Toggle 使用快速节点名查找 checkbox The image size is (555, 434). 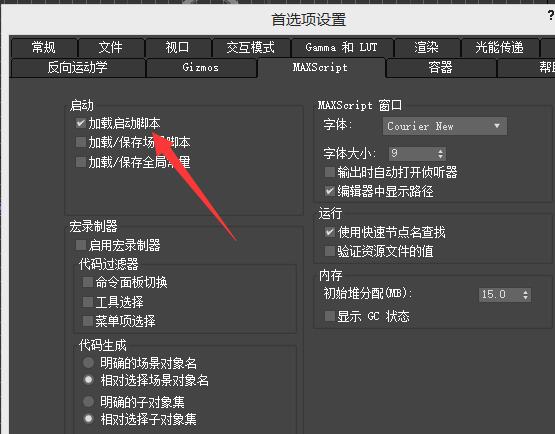pyautogui.click(x=330, y=232)
